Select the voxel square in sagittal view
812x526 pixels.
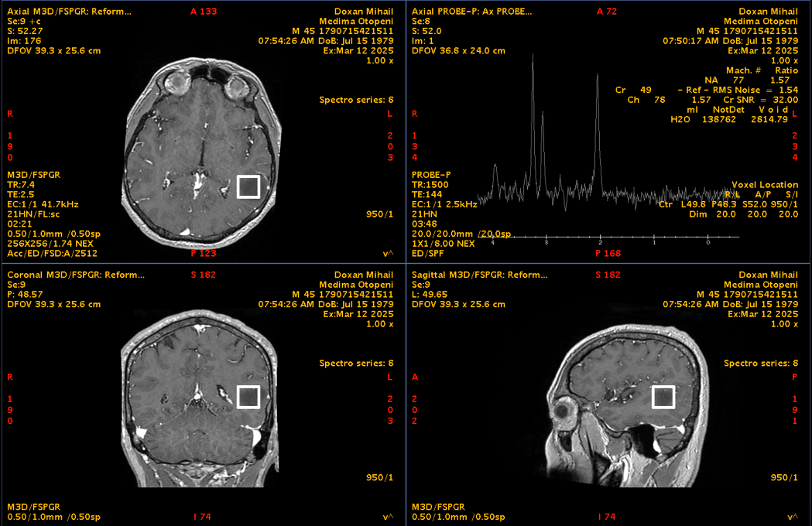click(x=663, y=397)
